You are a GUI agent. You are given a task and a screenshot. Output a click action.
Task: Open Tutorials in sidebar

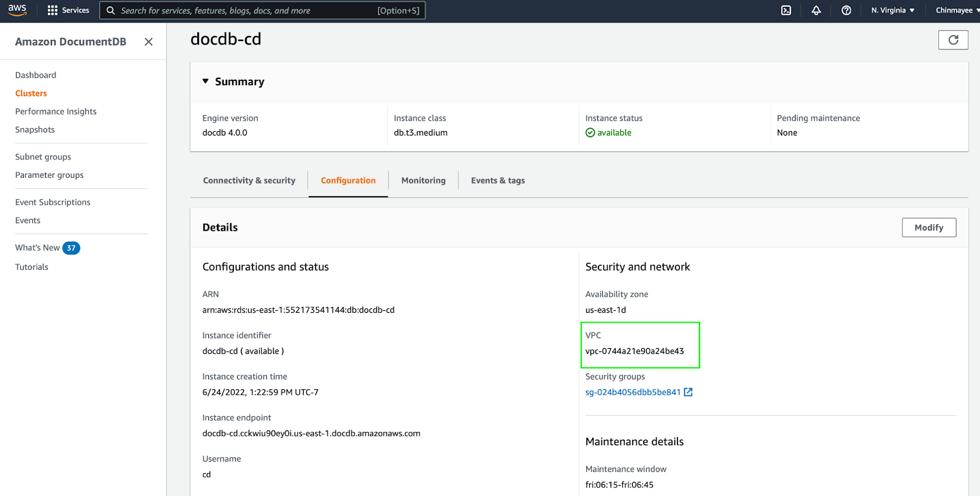pyautogui.click(x=32, y=267)
